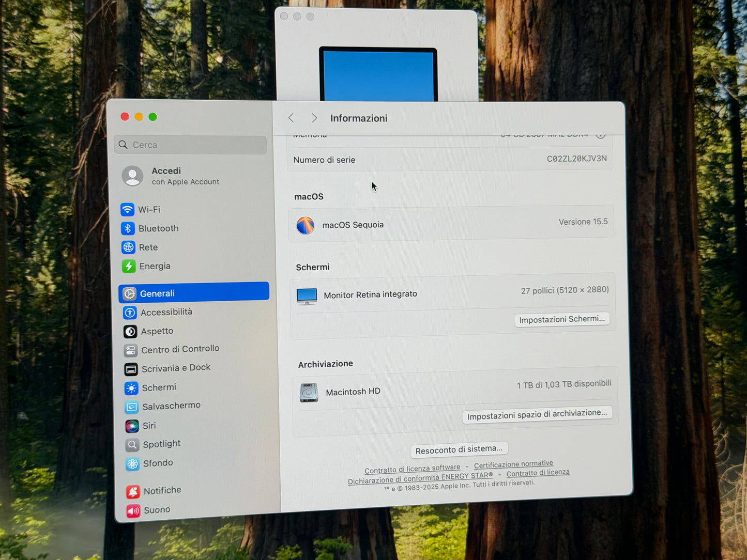Click the Macintosh HD drive icon

309,393
